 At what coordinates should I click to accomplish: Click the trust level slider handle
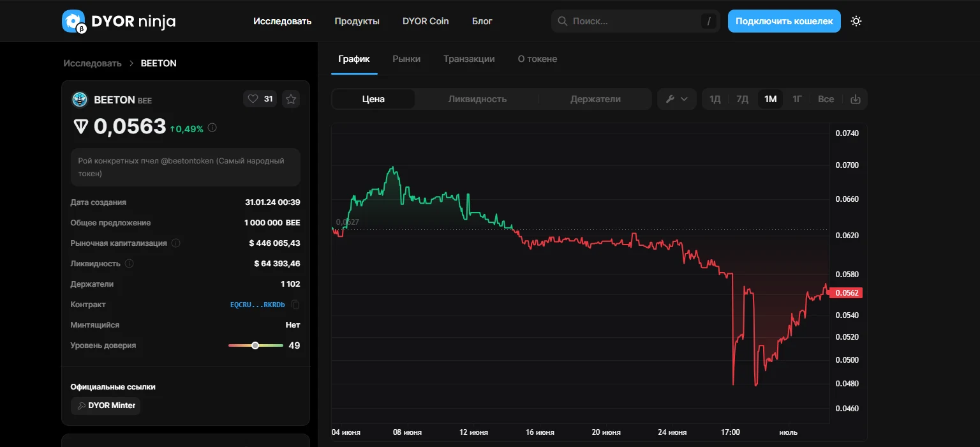255,345
